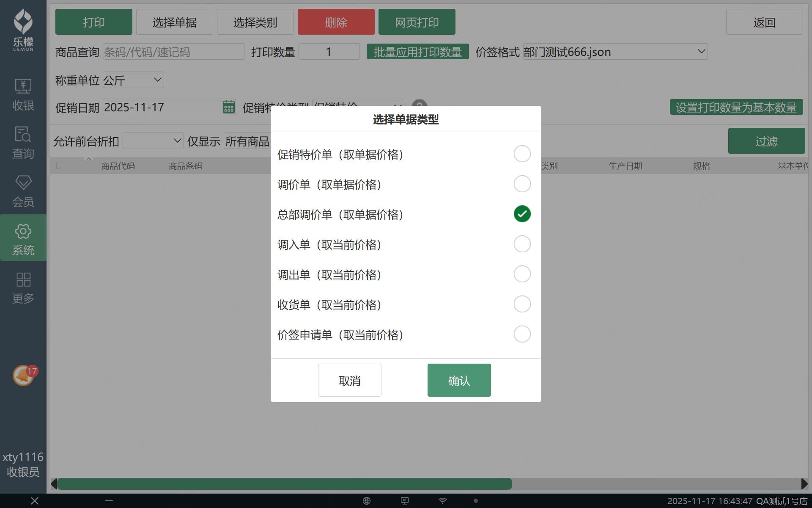
Task: Click 确认 button in dialog
Action: (x=459, y=380)
